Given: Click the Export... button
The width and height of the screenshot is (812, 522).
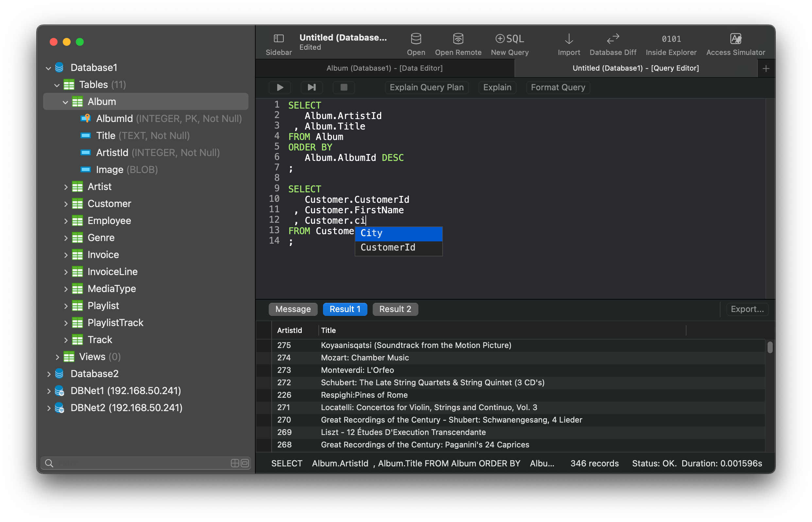Looking at the screenshot, I should point(747,309).
